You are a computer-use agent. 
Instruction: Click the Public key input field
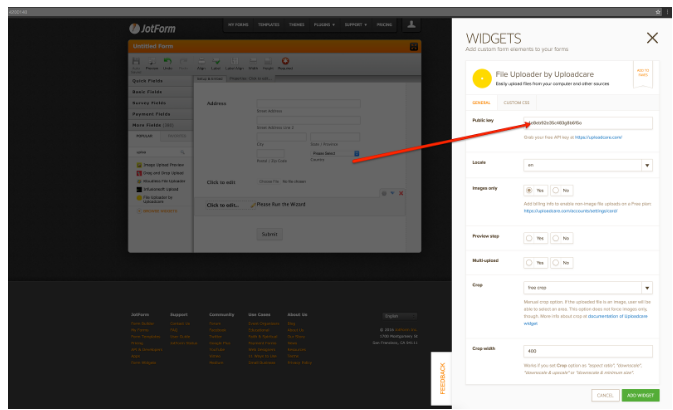point(588,123)
